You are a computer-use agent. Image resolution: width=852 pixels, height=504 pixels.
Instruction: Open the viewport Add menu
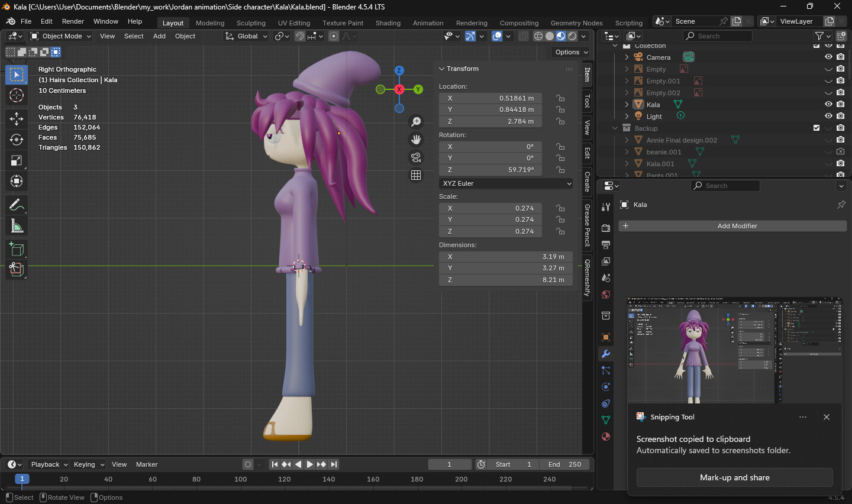(159, 36)
